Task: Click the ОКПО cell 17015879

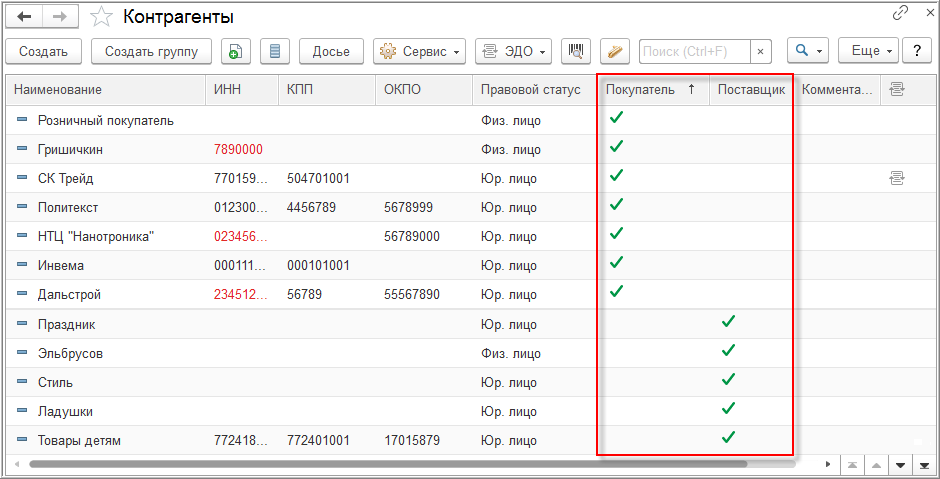Action: point(411,441)
